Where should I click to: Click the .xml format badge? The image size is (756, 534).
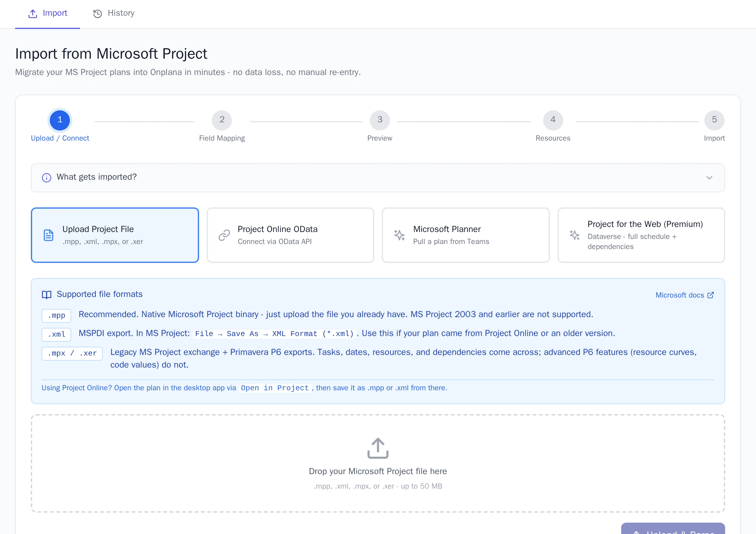coord(56,334)
